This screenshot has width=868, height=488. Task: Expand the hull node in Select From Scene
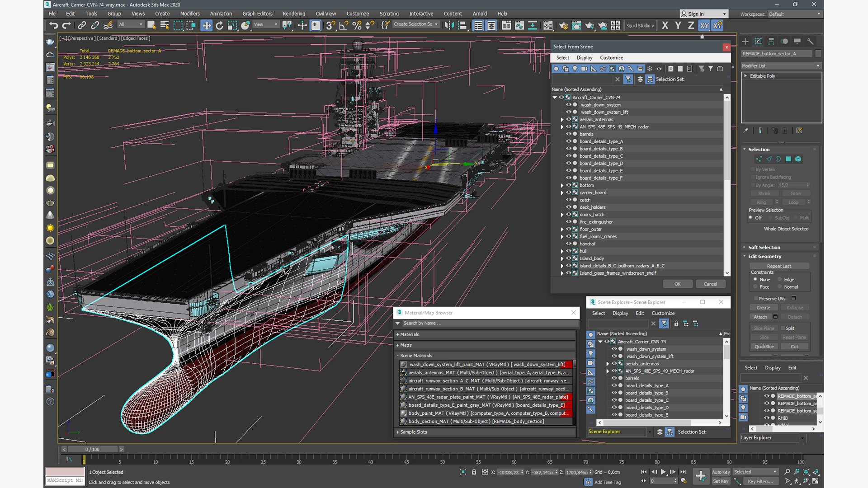coord(562,251)
